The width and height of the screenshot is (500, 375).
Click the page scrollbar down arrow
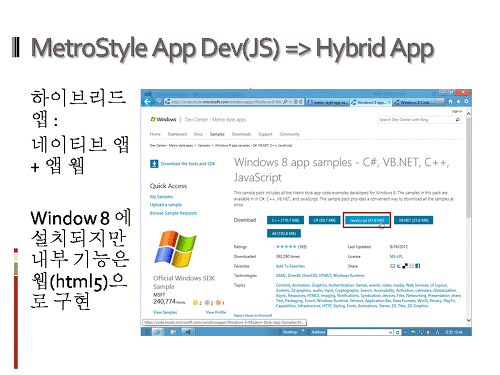coord(468,320)
